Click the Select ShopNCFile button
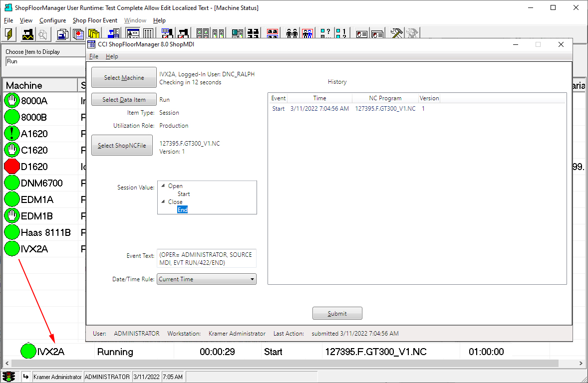The width and height of the screenshot is (588, 383). pyautogui.click(x=122, y=146)
